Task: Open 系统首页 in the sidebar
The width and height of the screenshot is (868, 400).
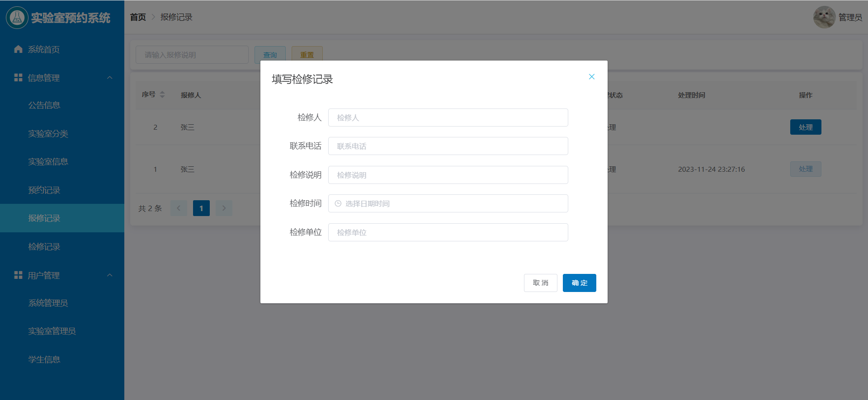Action: 62,49
